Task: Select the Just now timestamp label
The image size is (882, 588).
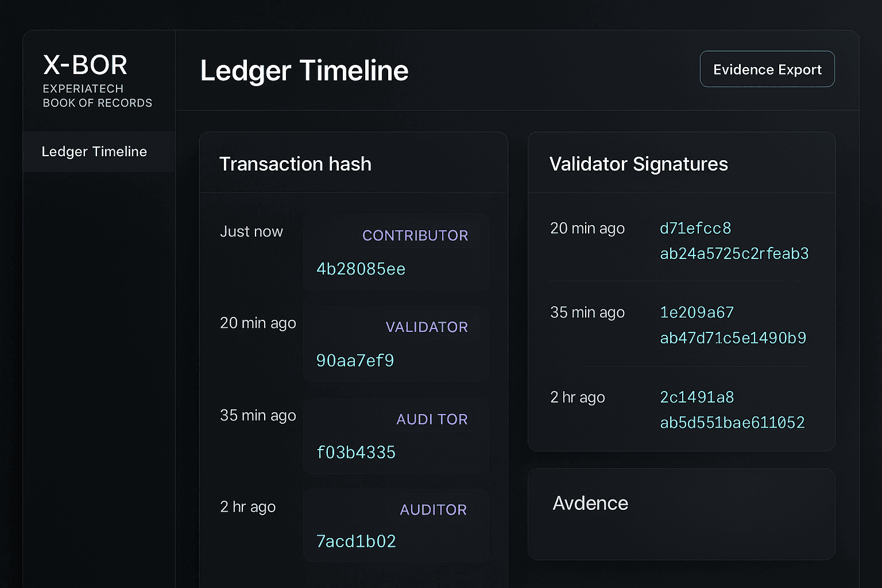Action: click(252, 231)
